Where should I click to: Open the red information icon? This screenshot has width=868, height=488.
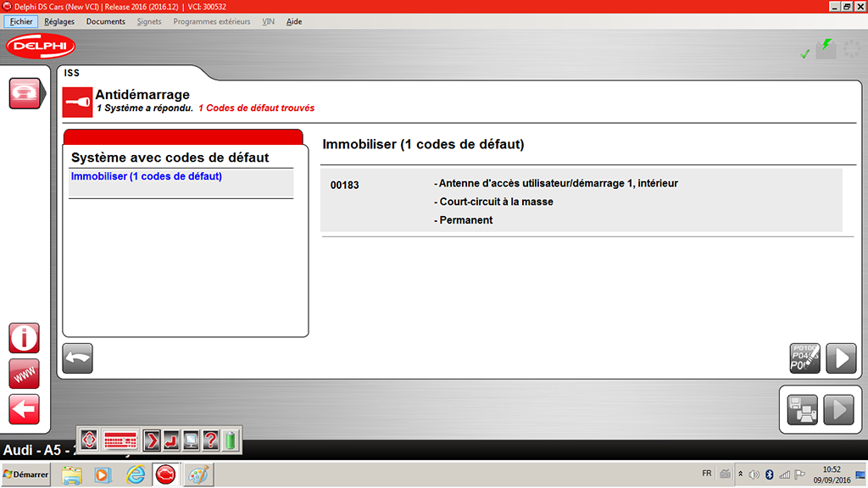point(24,337)
